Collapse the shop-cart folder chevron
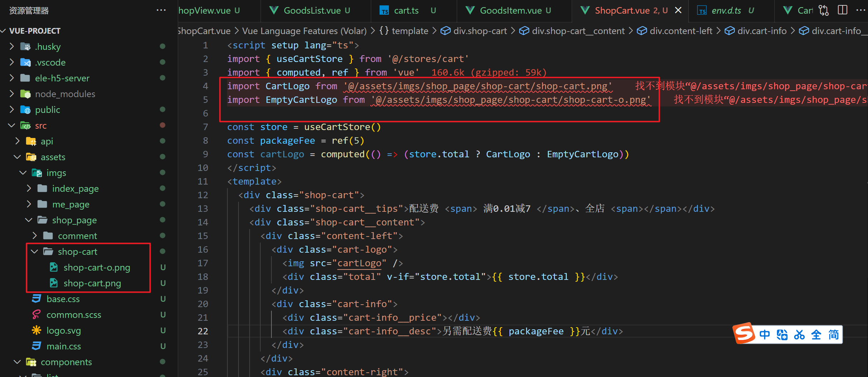 [x=35, y=252]
